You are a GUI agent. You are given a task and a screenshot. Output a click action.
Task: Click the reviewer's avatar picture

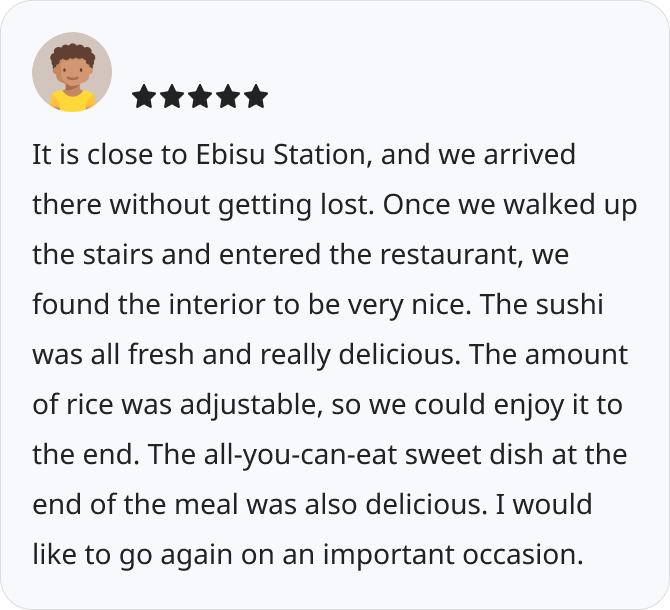(x=72, y=72)
